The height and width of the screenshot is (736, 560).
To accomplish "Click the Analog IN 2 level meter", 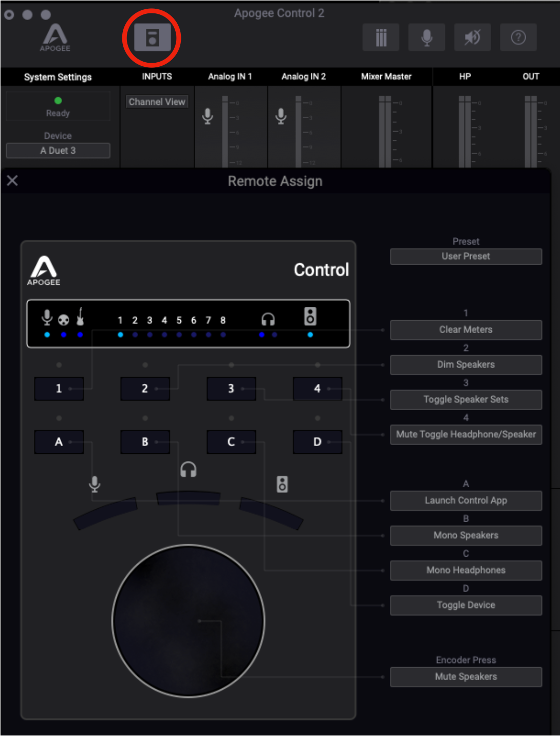I will pos(298,131).
